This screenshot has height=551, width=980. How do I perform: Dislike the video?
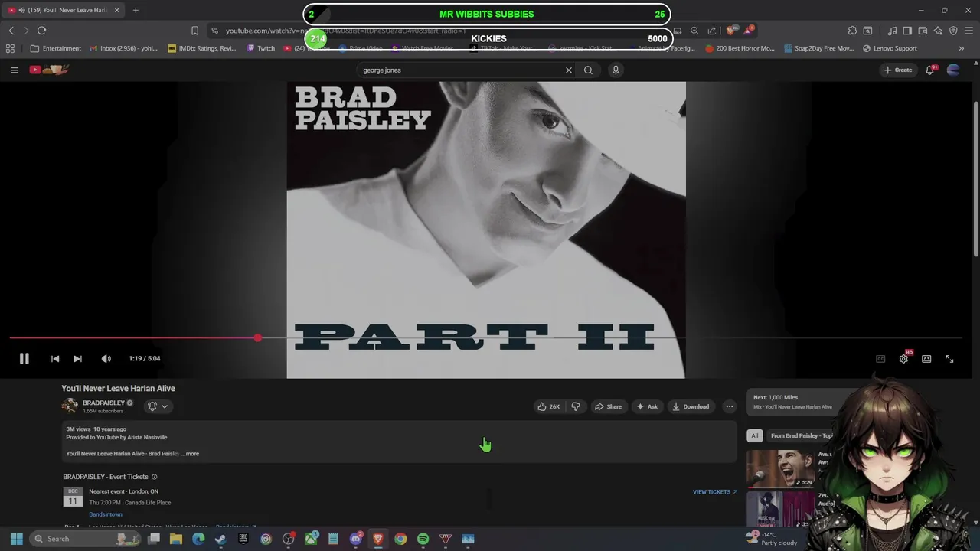[x=576, y=406]
